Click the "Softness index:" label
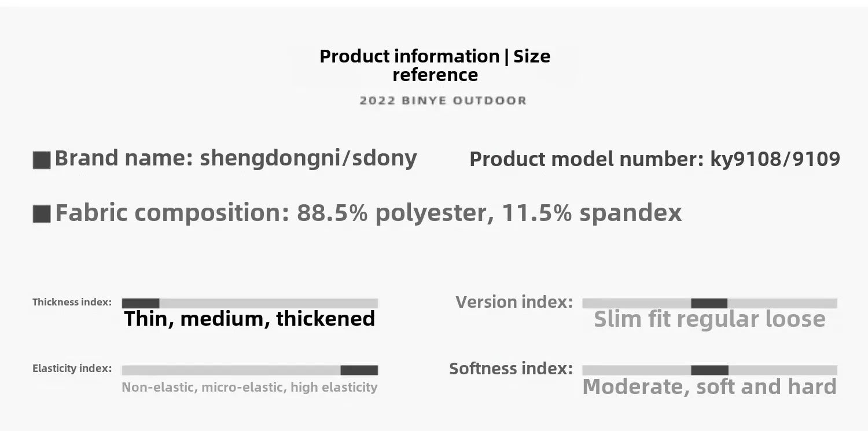Screen dimensions: 868x431 click(x=511, y=369)
